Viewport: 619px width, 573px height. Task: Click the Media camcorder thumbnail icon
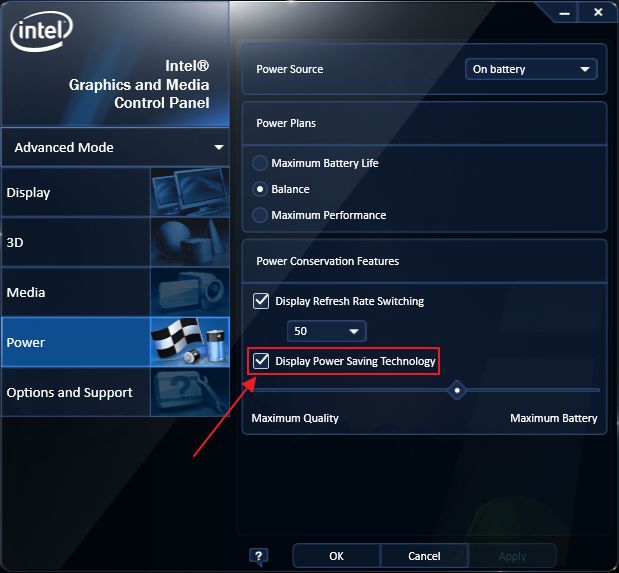(x=190, y=292)
